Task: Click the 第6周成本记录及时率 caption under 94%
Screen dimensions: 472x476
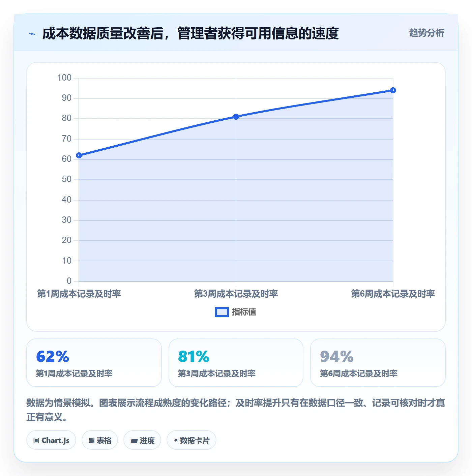Action: (x=359, y=374)
